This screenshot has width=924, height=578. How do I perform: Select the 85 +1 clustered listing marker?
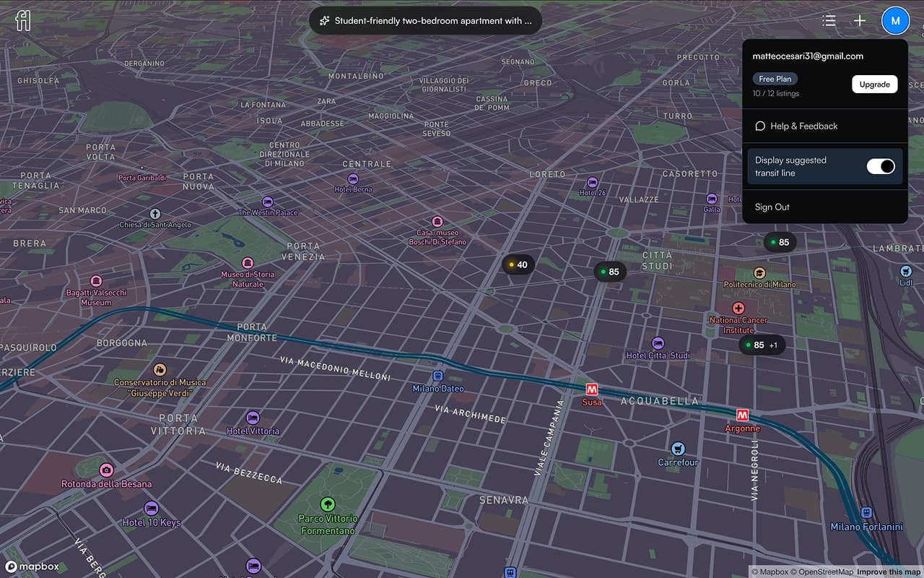click(762, 345)
